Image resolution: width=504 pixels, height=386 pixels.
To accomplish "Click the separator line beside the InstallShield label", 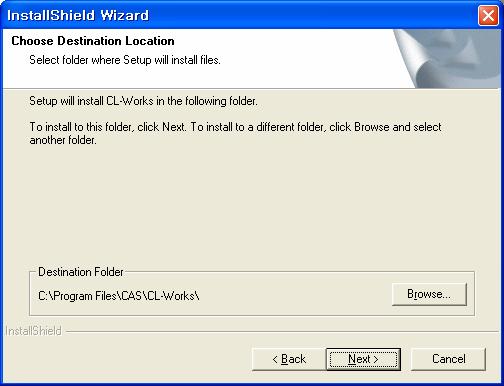I will pyautogui.click(x=282, y=332).
